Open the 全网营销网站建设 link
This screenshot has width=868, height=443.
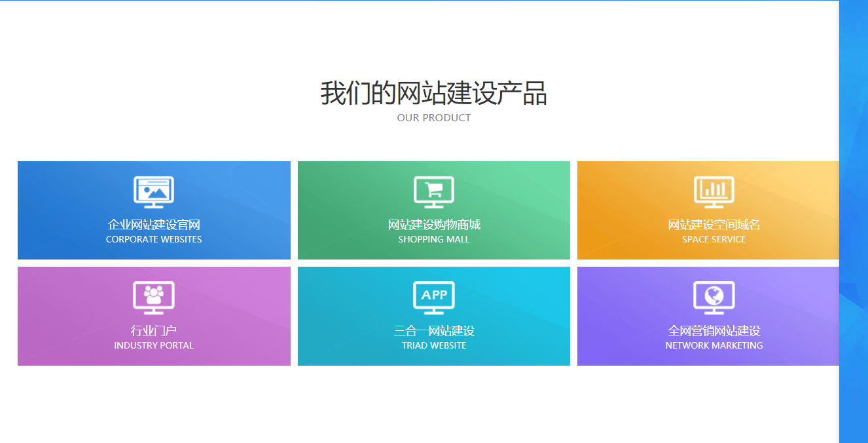(x=713, y=331)
